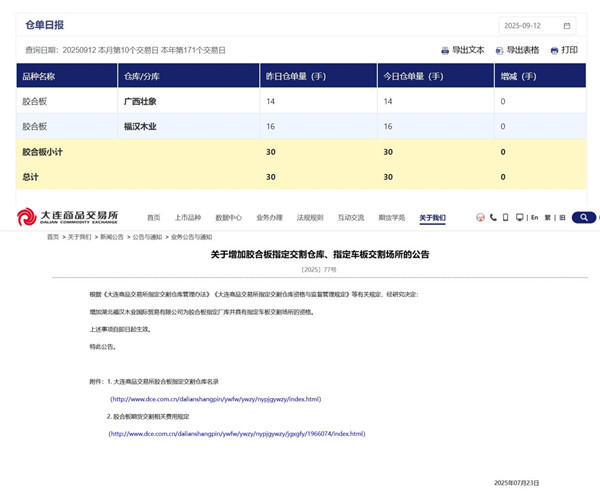Viewport: 600px width, 500px height.
Task: Click the printer icon beside 打印
Action: click(554, 50)
